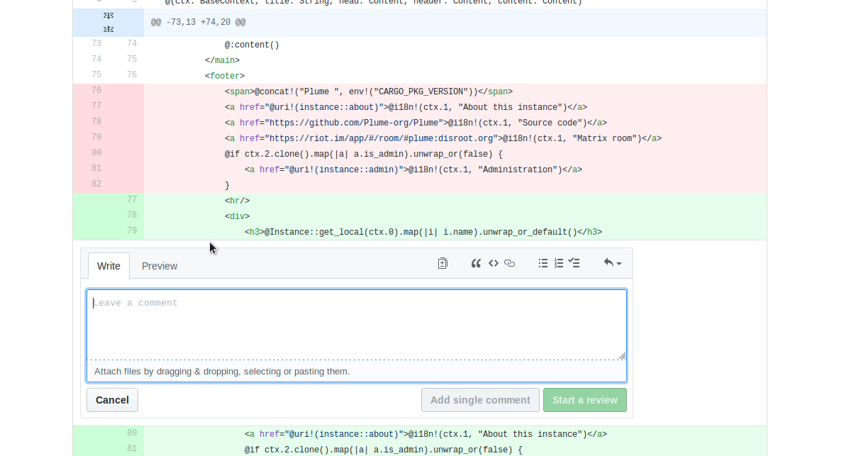The width and height of the screenshot is (868, 456).
Task: Switch to the Write tab
Action: pos(108,266)
